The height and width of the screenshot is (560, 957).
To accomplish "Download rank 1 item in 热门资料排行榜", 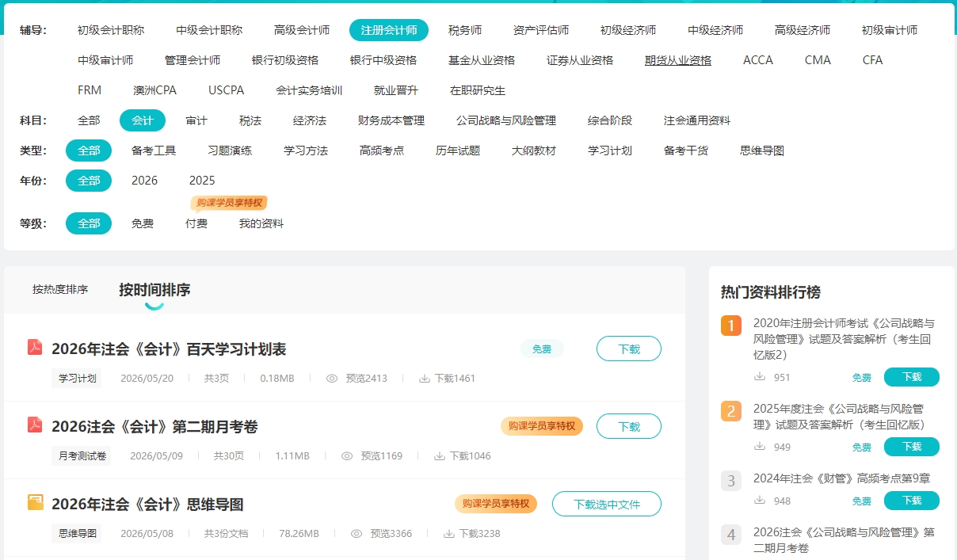I will (912, 377).
